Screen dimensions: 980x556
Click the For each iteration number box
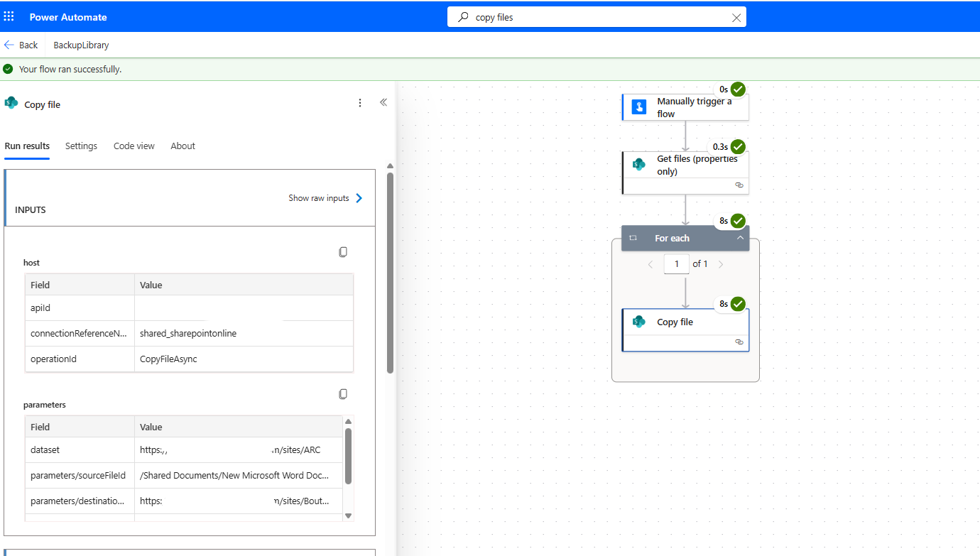click(676, 264)
